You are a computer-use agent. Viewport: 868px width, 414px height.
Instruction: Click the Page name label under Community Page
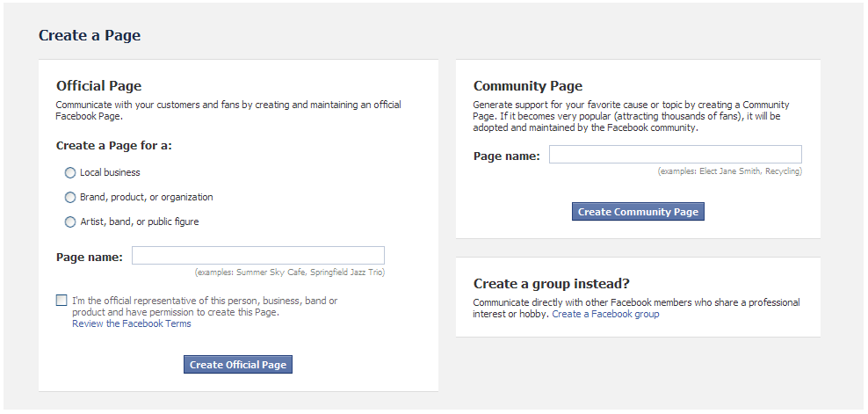(507, 156)
